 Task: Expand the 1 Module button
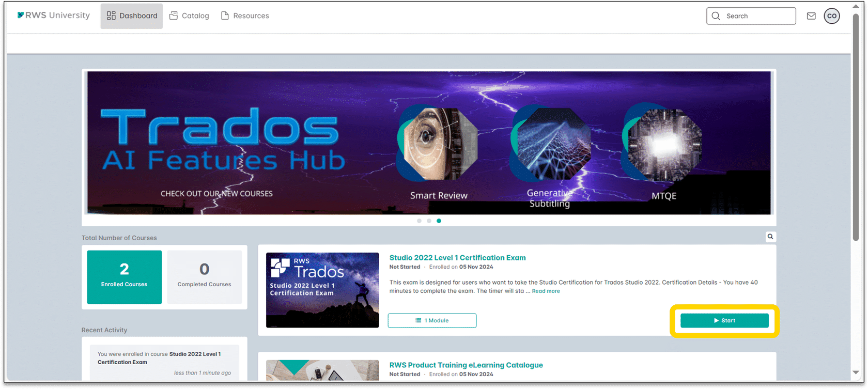tap(432, 320)
